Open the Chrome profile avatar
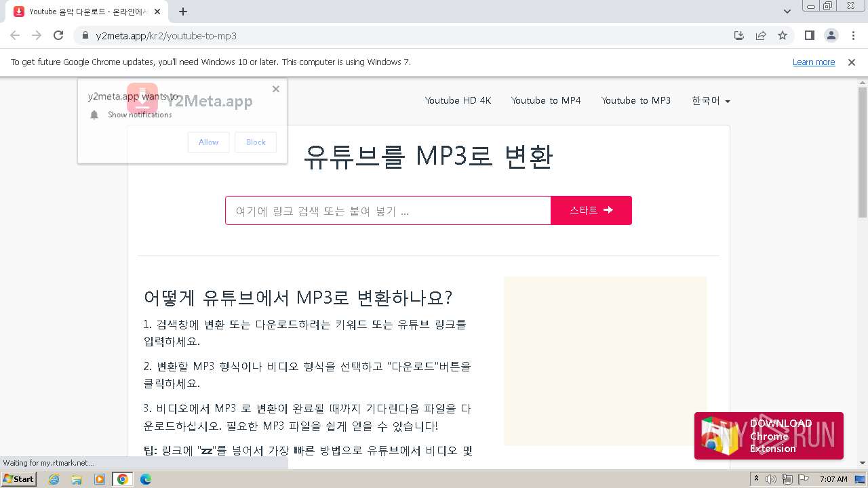Viewport: 868px width, 488px height. 831,35
